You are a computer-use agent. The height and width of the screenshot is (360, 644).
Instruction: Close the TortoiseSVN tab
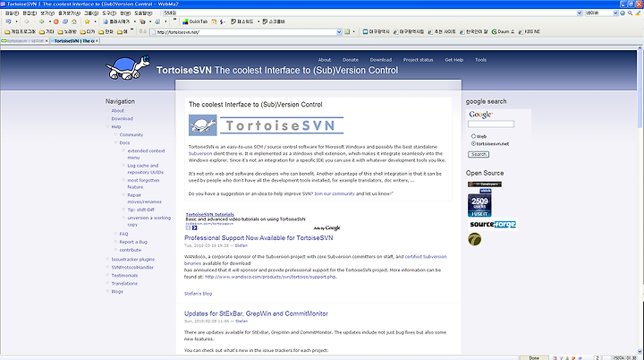[97, 40]
